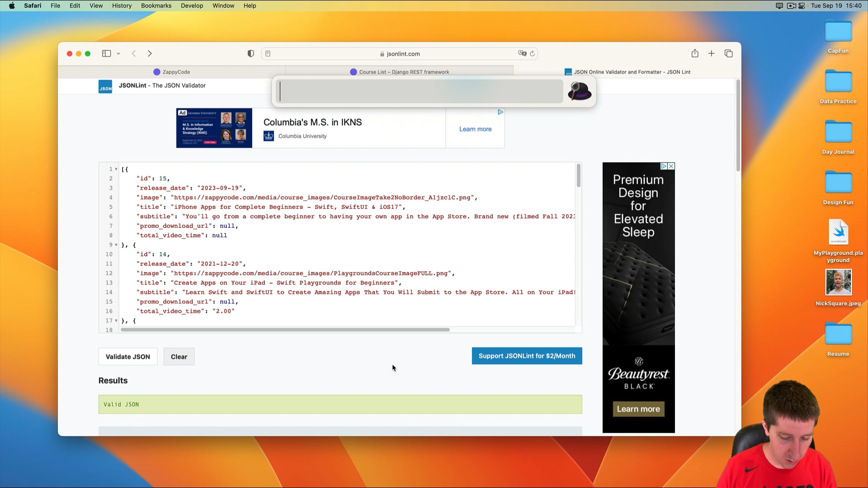Open the sidebar options dropdown arrow
Image resolution: width=868 pixels, height=488 pixels.
coord(118,53)
